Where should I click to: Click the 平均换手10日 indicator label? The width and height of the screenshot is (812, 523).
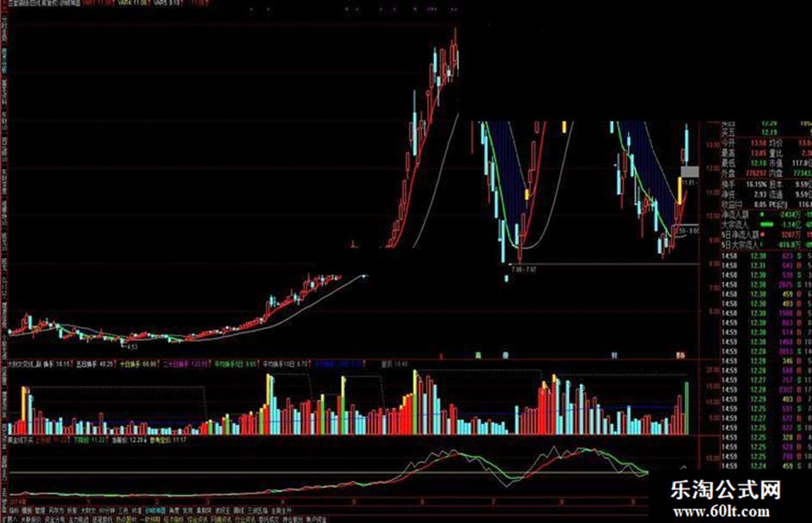[286, 364]
